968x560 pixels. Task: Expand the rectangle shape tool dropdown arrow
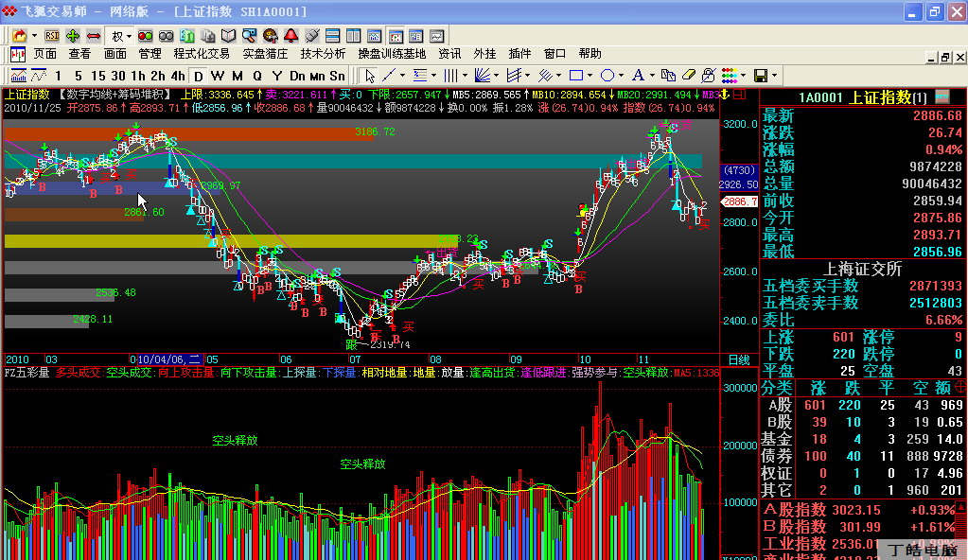(x=590, y=75)
